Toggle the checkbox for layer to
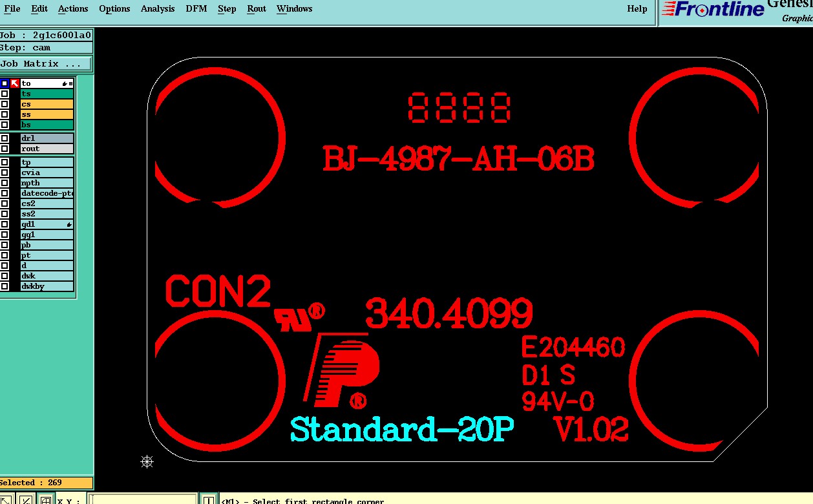Screen dimensions: 813x504 point(5,83)
